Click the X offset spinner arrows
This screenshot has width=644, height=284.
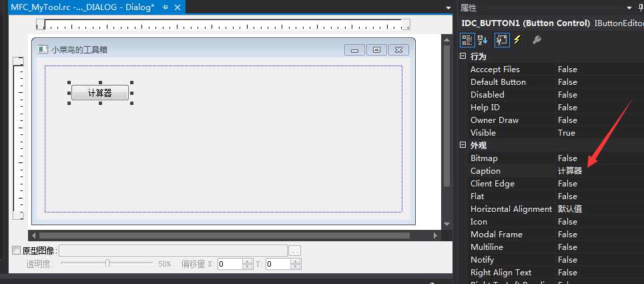[248, 264]
